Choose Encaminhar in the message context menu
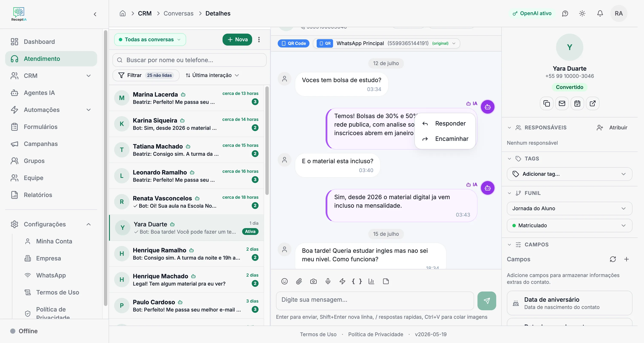This screenshot has height=343, width=644. (445, 139)
